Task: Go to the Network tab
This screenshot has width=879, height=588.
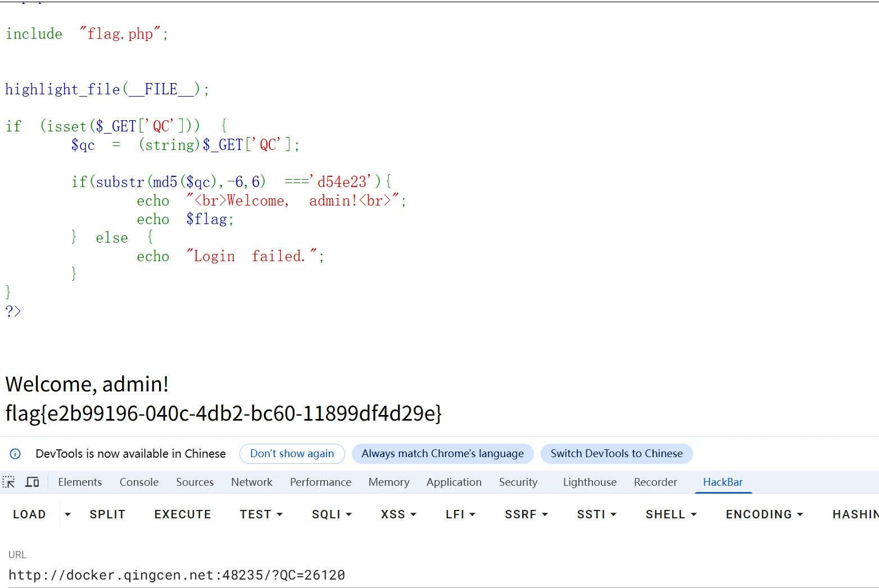Action: coord(252,482)
